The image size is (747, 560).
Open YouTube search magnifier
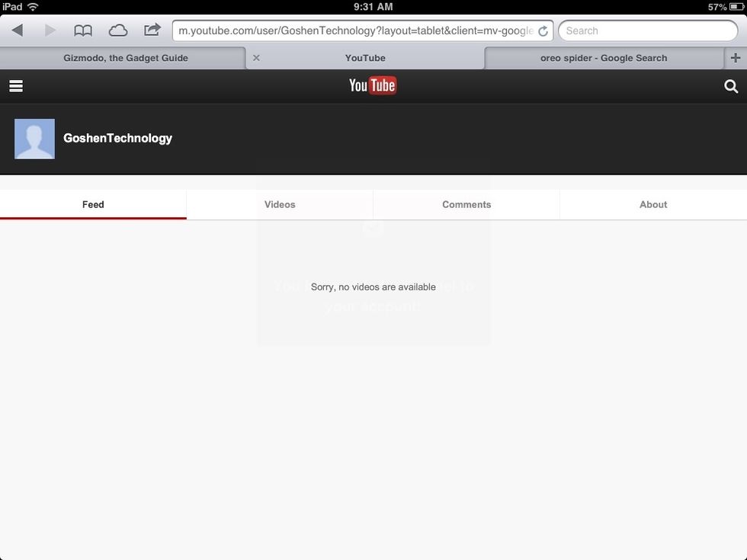coord(731,86)
